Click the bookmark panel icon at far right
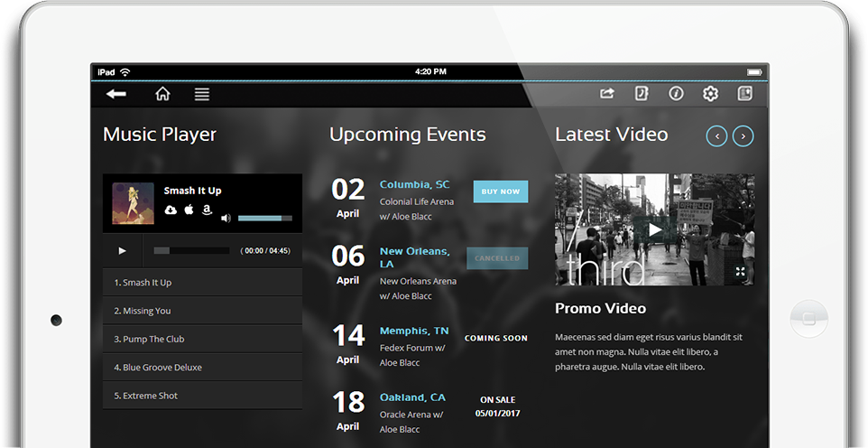The width and height of the screenshot is (868, 448). tap(745, 94)
